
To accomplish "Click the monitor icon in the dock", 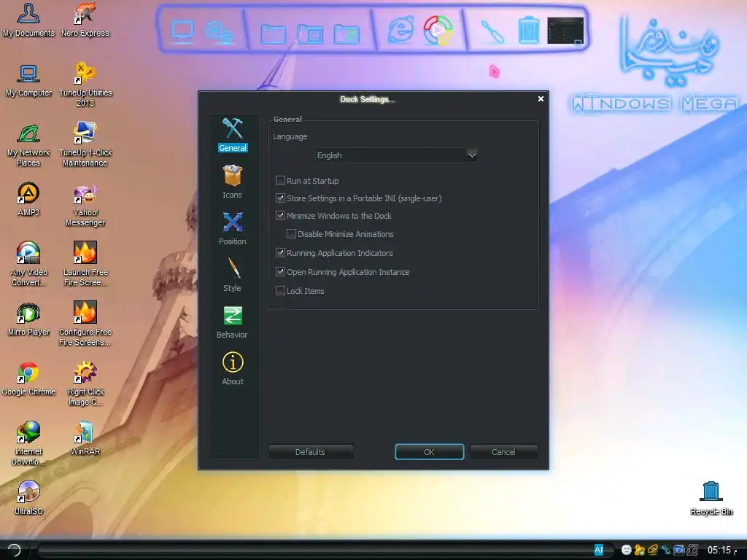I will [182, 31].
